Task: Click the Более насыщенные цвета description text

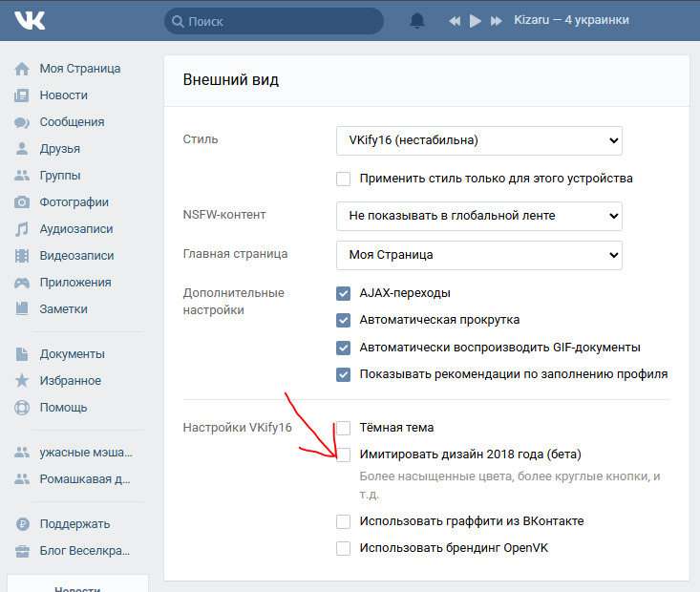Action: pos(510,485)
